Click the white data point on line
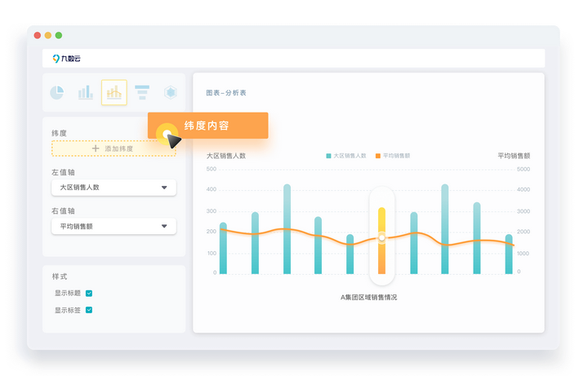 point(381,238)
